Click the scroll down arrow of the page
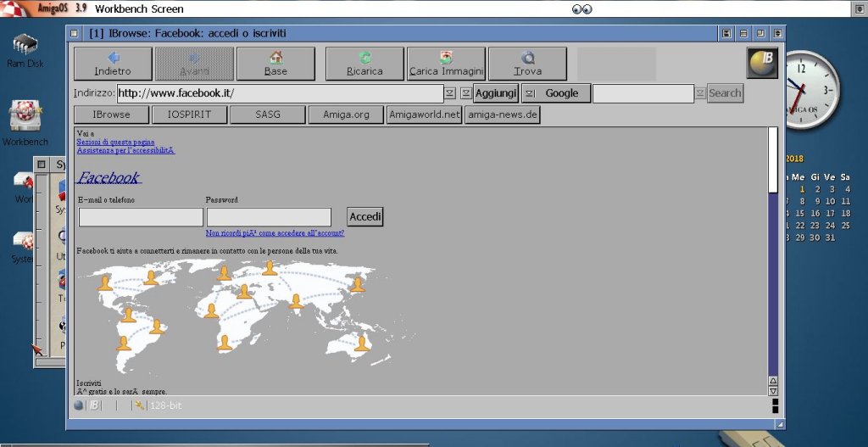868x447 pixels. pyautogui.click(x=772, y=391)
